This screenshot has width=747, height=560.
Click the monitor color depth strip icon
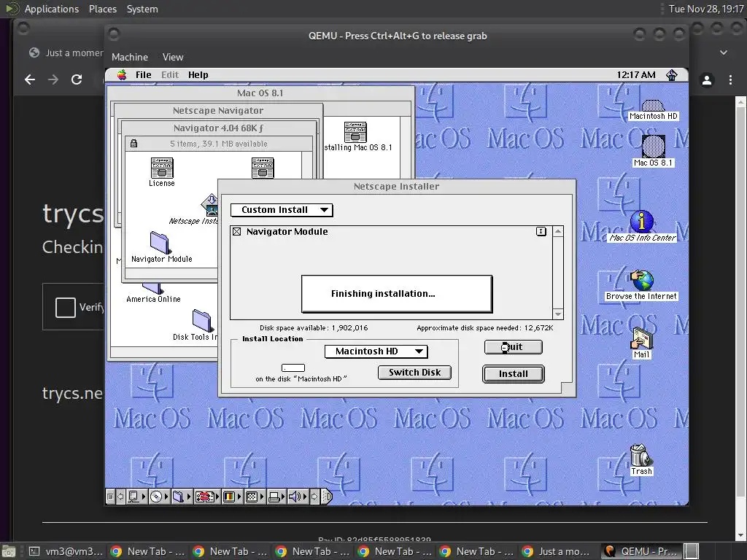point(229,497)
